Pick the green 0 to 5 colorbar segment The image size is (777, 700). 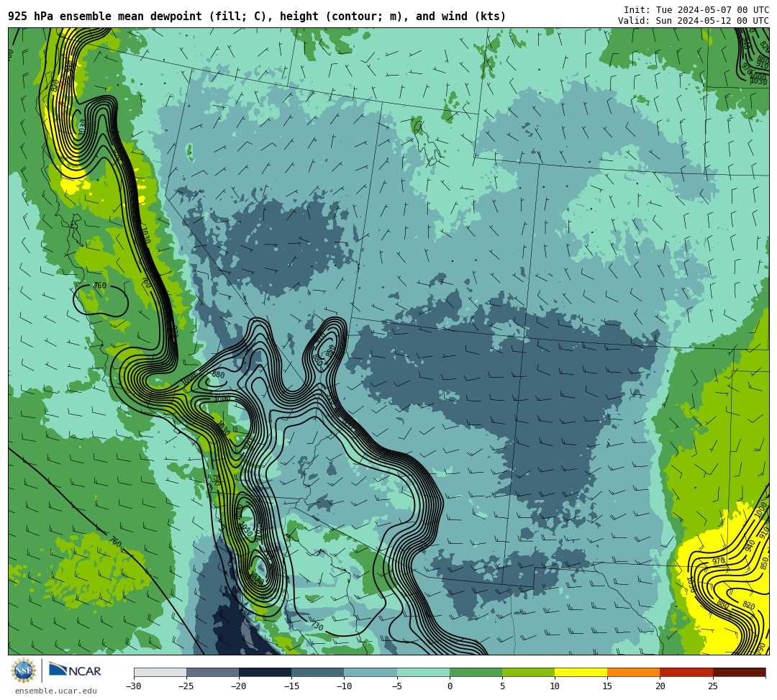click(476, 672)
